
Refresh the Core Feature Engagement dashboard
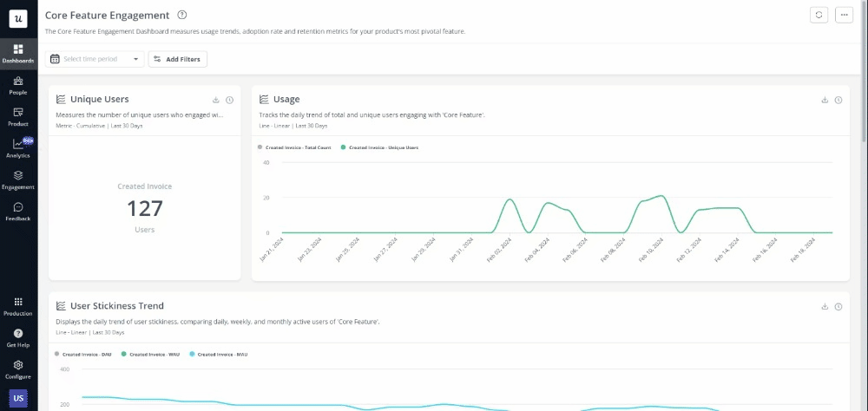click(x=818, y=15)
